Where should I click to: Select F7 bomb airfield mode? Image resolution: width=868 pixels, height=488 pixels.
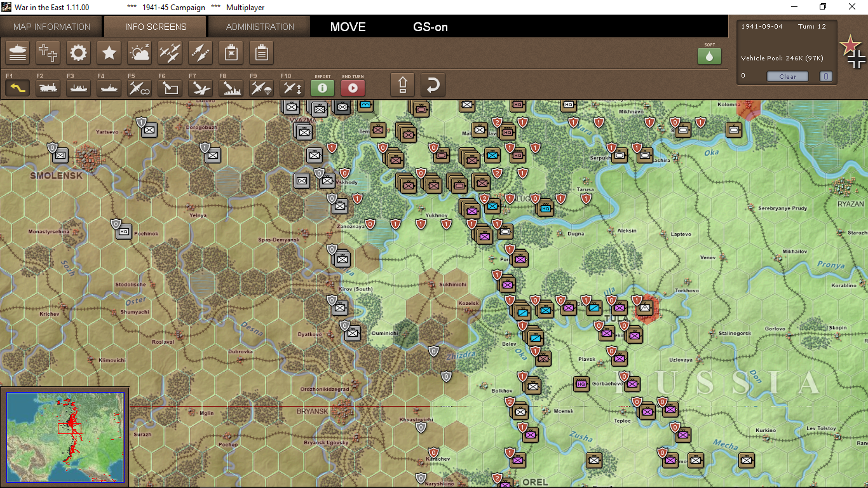(x=201, y=88)
